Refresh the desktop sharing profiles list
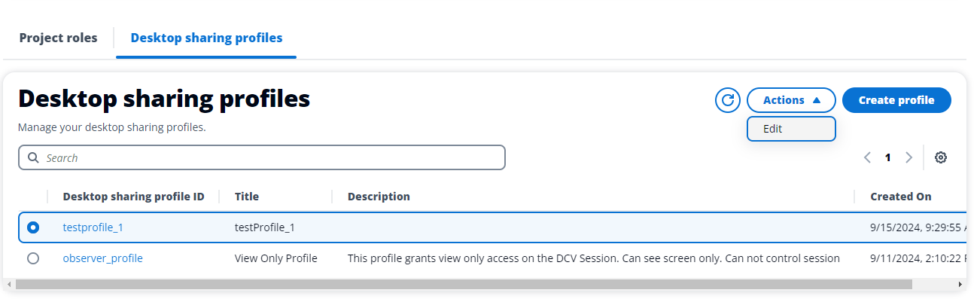 click(x=728, y=100)
